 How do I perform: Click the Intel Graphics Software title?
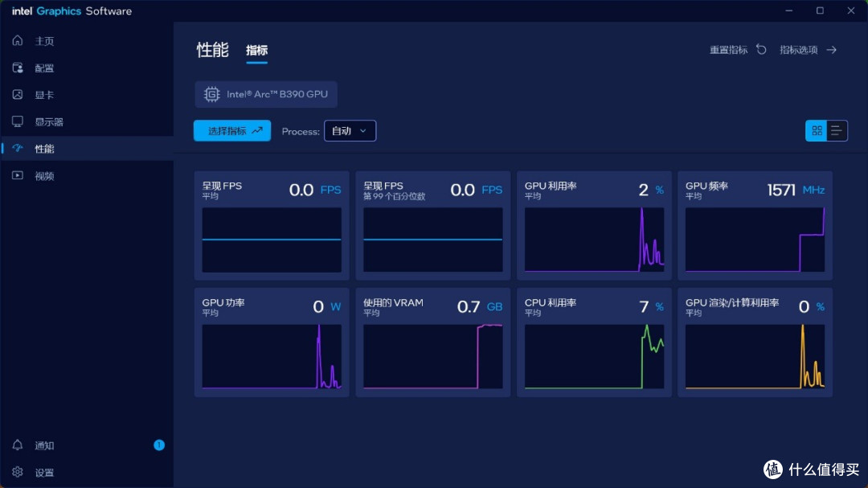point(72,11)
